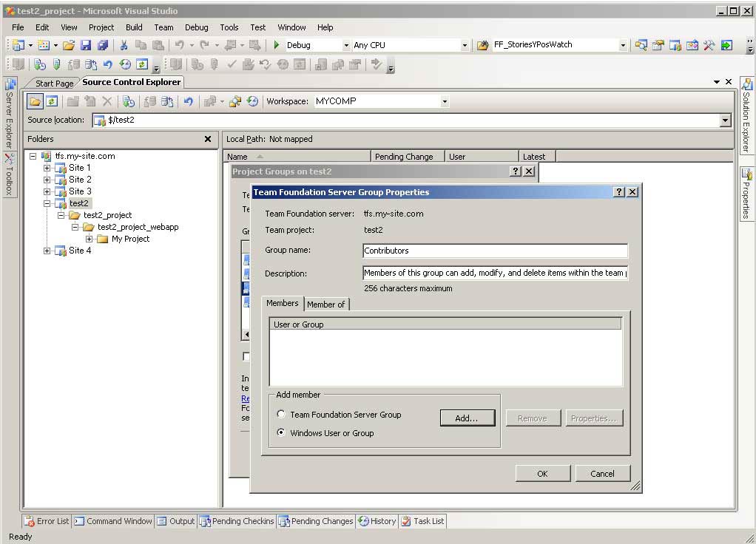Open the Source location dropdown arrow
756x544 pixels.
pos(725,120)
